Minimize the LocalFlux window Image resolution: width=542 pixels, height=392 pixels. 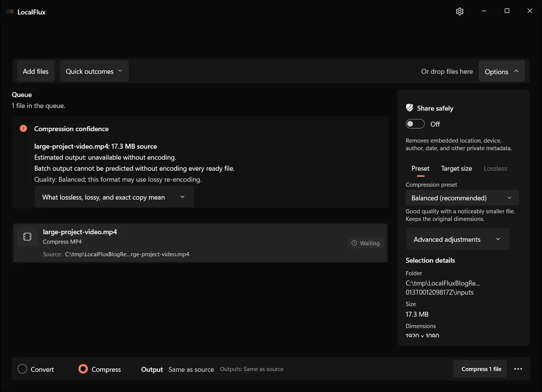[484, 11]
